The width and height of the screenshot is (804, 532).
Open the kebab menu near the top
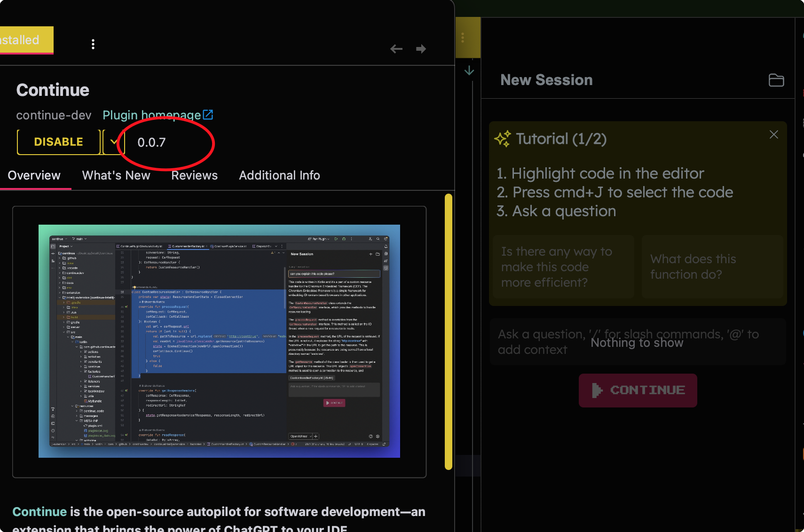(x=93, y=44)
